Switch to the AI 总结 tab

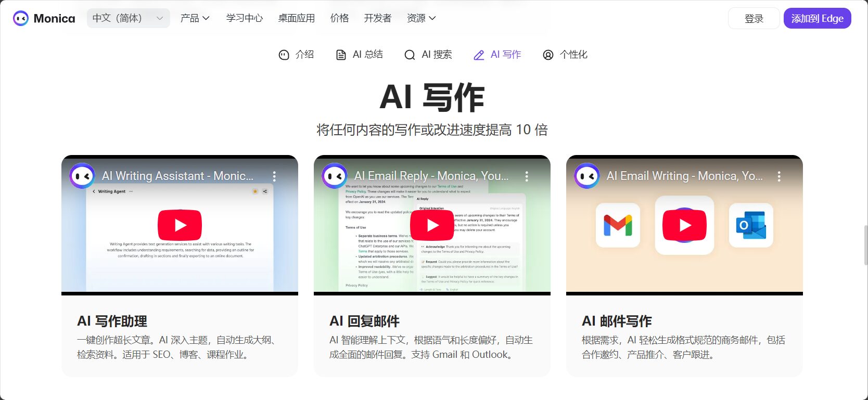(359, 55)
